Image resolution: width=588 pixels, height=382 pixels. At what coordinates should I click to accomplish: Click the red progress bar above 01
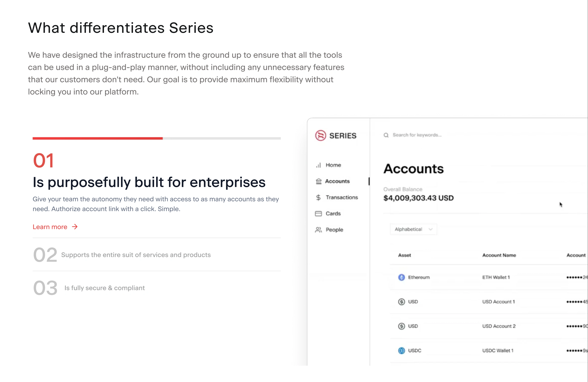[x=98, y=139]
